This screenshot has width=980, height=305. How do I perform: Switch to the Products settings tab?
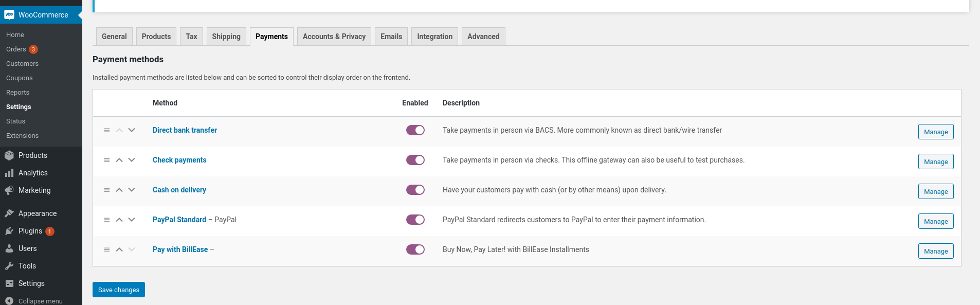tap(156, 37)
